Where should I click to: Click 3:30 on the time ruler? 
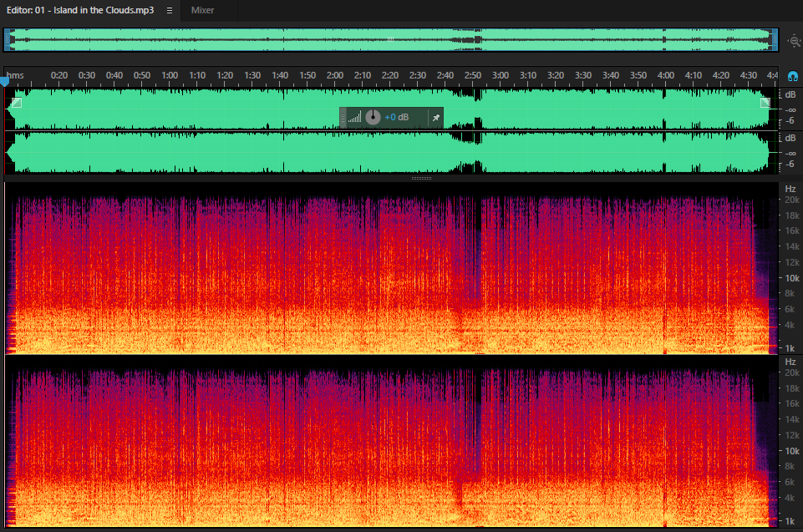click(582, 75)
